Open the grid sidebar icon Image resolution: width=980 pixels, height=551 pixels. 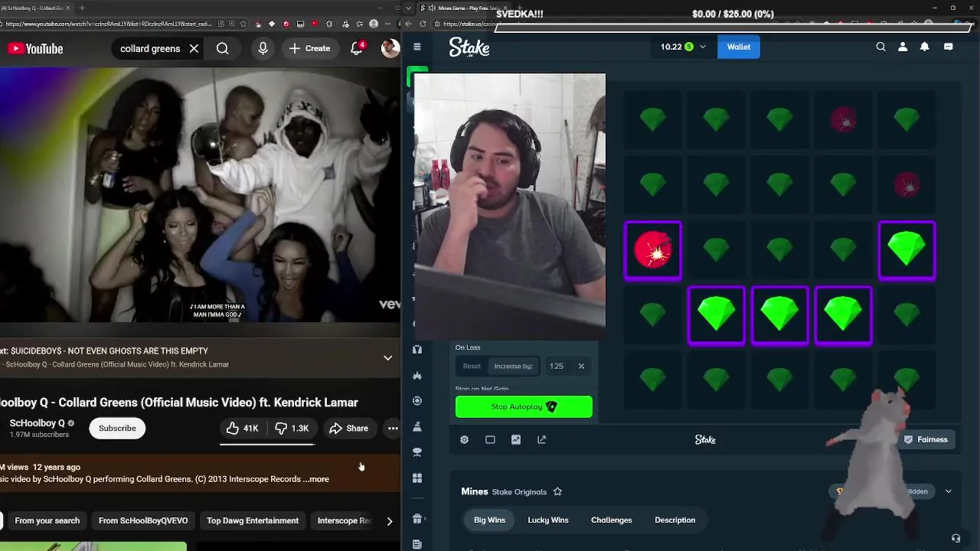(x=417, y=478)
